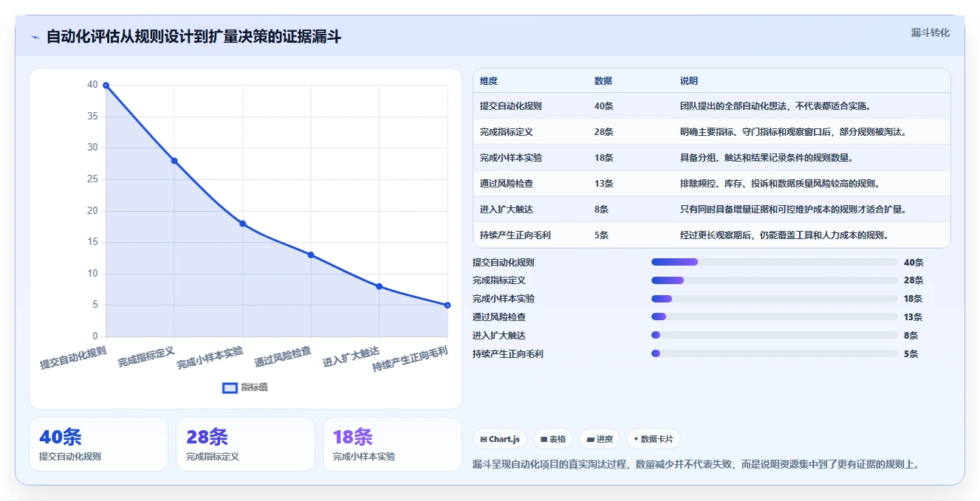Click the Chart.js tag chip
The image size is (980, 501).
(499, 439)
